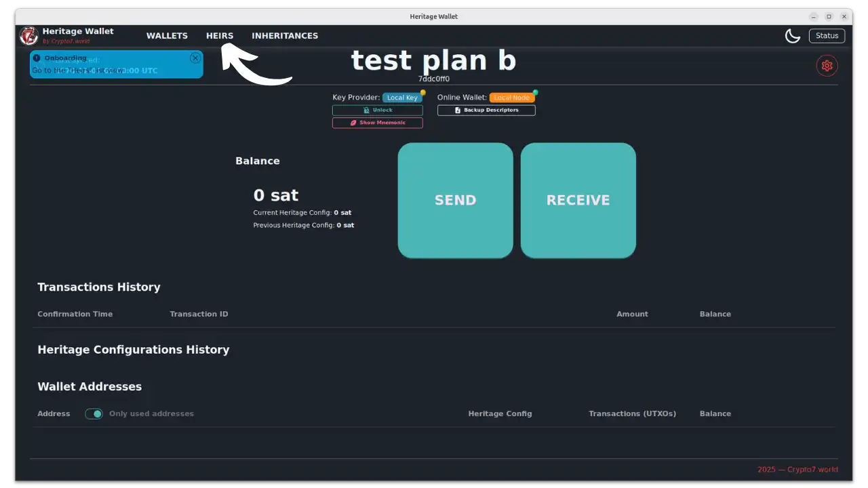Click the info icon in the Onboarding banner
The width and height of the screenshot is (868, 488).
click(36, 58)
